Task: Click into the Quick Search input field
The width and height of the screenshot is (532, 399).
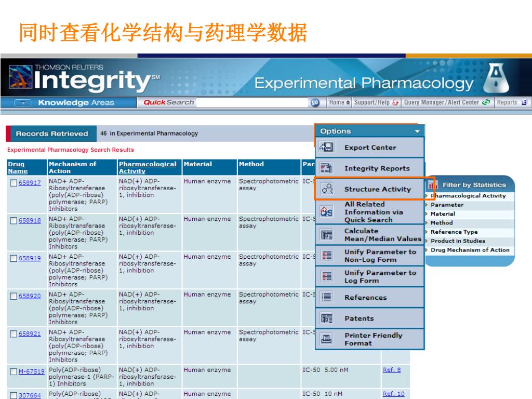Action: point(252,102)
